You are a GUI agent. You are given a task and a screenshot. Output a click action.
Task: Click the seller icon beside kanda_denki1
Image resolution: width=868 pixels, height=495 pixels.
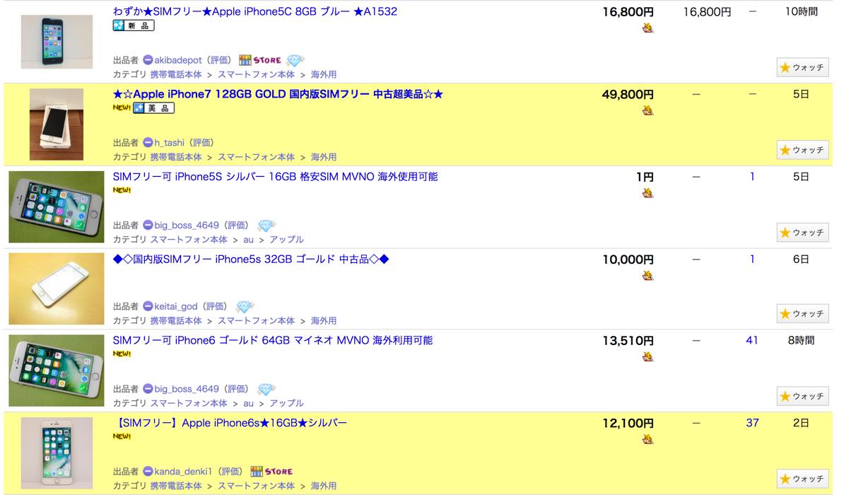148,471
